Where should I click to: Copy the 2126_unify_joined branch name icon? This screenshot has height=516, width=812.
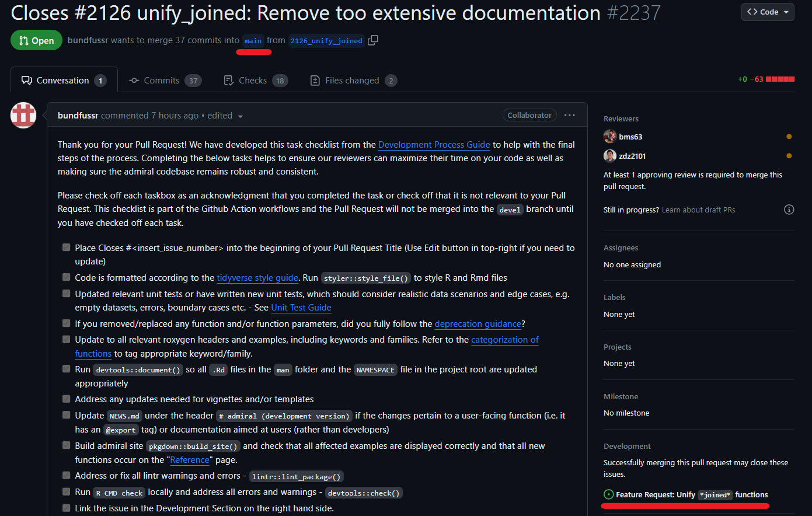coord(373,40)
